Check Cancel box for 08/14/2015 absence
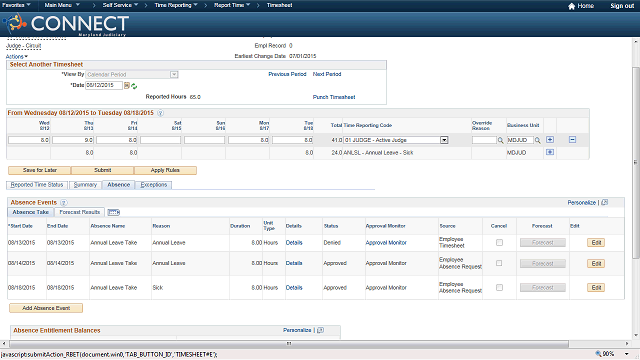 click(499, 263)
